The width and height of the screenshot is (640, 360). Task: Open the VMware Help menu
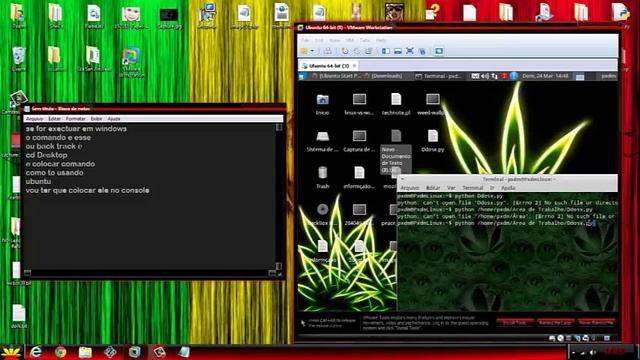click(381, 40)
